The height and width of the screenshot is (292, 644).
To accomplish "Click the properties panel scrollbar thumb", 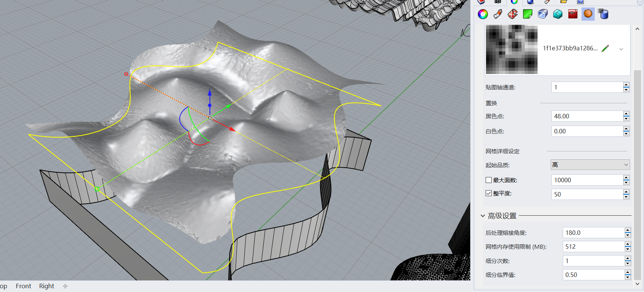I will tap(637, 175).
